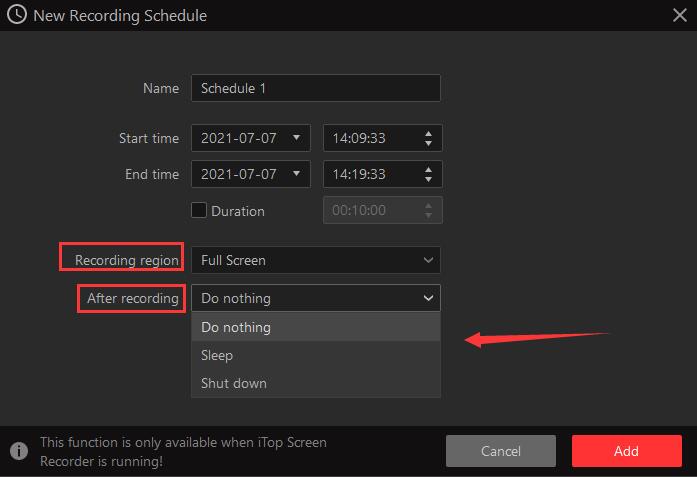The image size is (697, 477).
Task: Click the Schedule 1 name field
Action: point(315,88)
